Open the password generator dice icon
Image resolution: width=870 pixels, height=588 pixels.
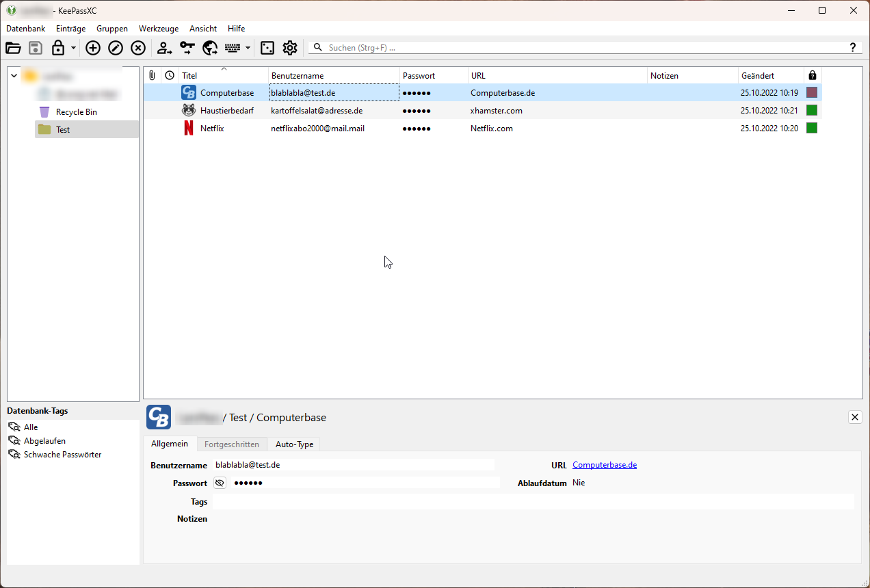click(267, 48)
